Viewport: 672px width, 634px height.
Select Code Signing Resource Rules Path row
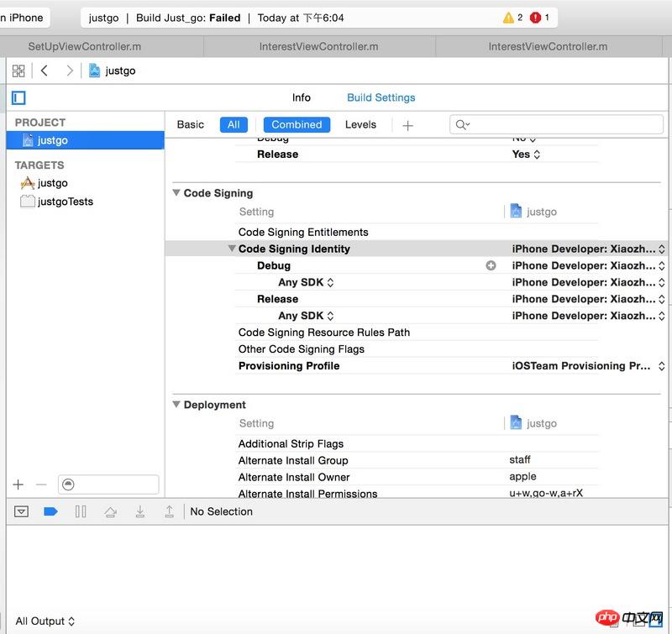417,333
